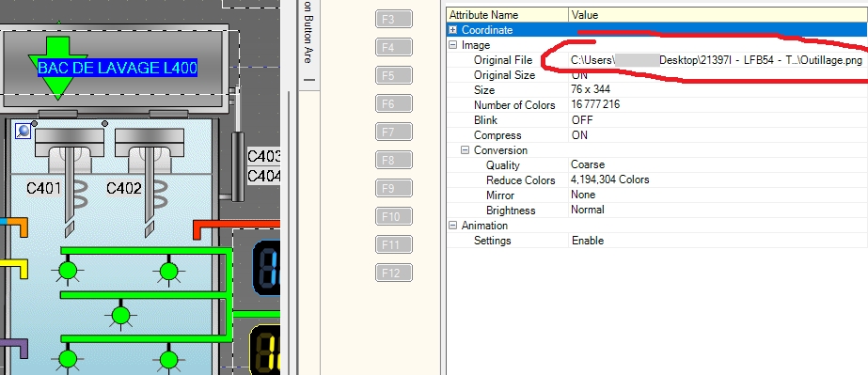
Task: Click the magnifier icon on the tank image
Action: tap(23, 131)
